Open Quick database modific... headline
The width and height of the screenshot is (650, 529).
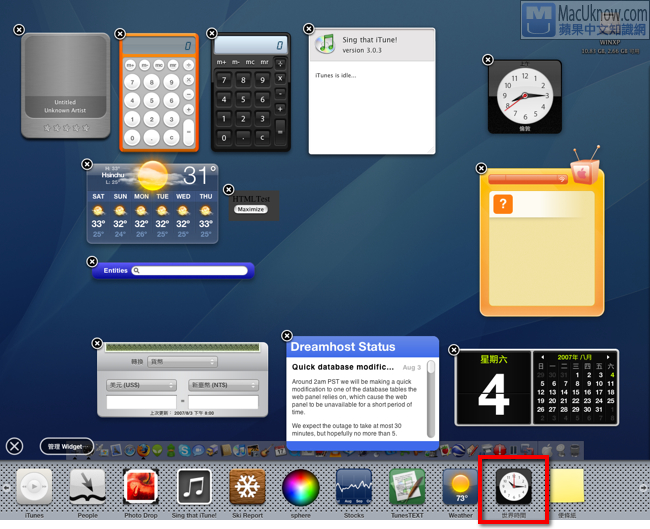(342, 367)
